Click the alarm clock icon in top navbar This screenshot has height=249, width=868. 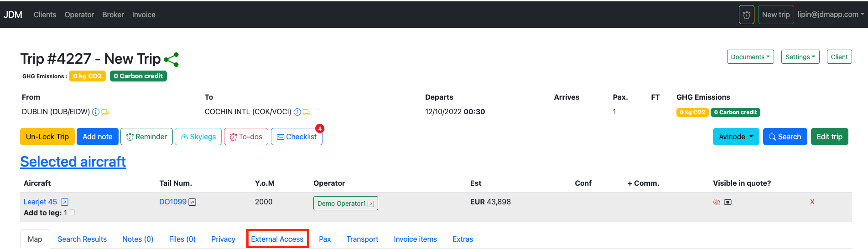click(746, 15)
